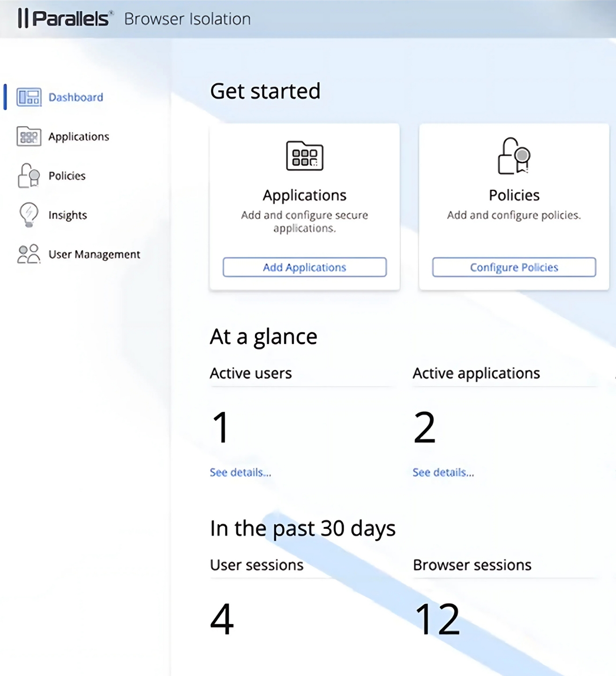Click the Insights lightbulb icon
Viewport: 616px width, 676px height.
point(29,215)
